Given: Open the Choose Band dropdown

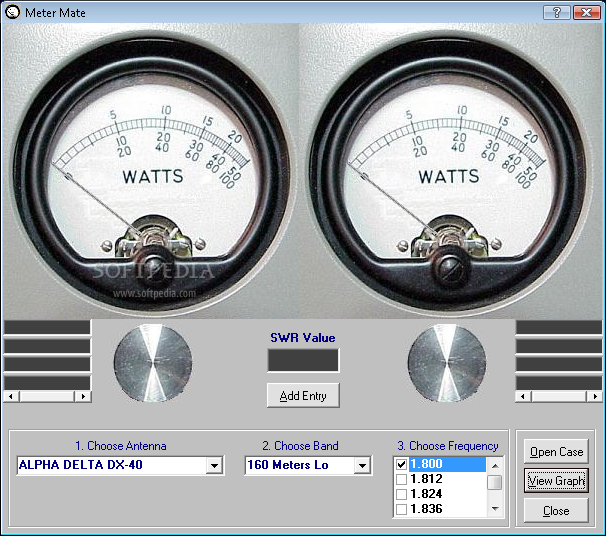Looking at the screenshot, I should coord(363,465).
